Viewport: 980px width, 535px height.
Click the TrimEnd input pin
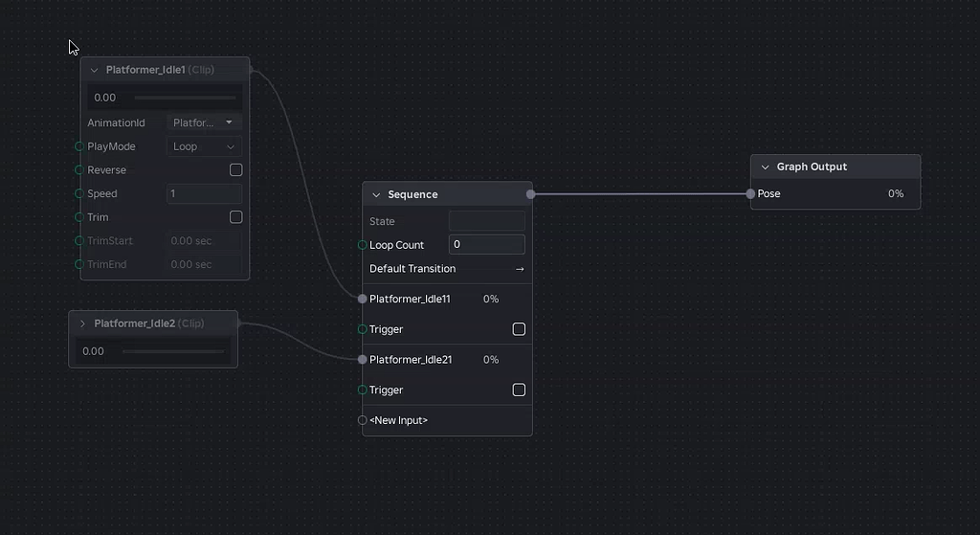(x=79, y=264)
